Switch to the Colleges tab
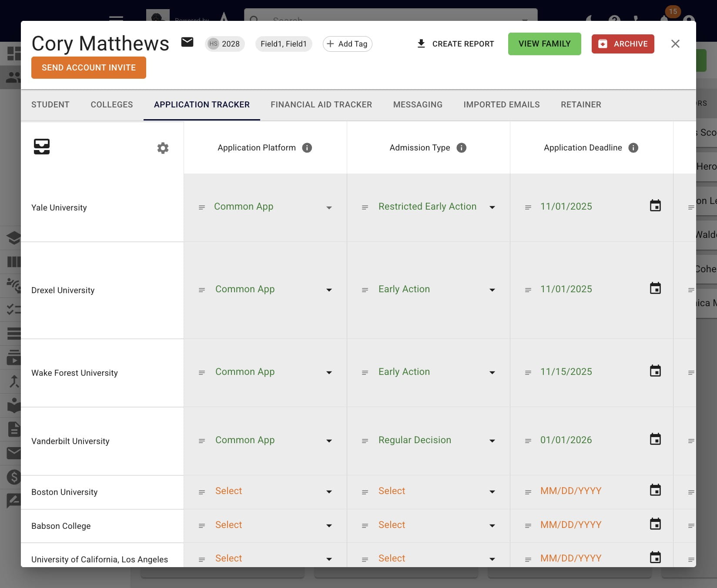Screen dimensions: 717x588 (x=112, y=105)
